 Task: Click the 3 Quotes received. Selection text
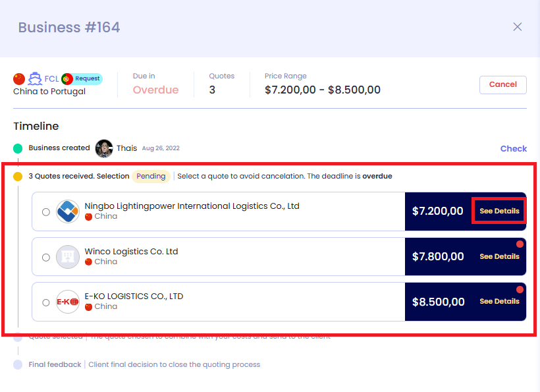pos(79,176)
